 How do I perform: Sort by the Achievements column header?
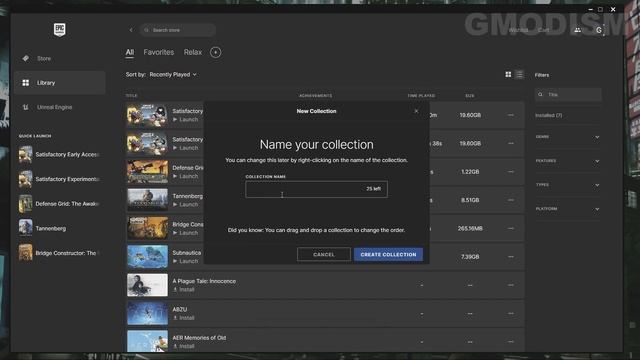click(x=316, y=96)
